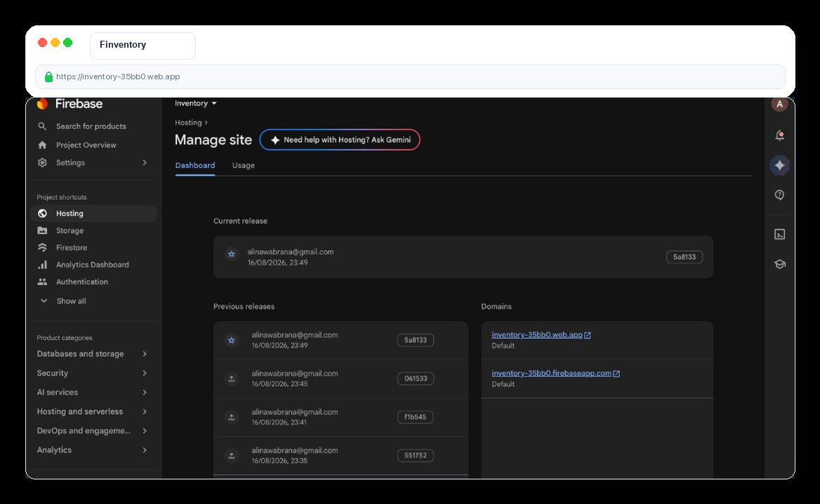Click the search magnifier icon in sidebar
Screen dimensions: 820x504
[x=42, y=126]
